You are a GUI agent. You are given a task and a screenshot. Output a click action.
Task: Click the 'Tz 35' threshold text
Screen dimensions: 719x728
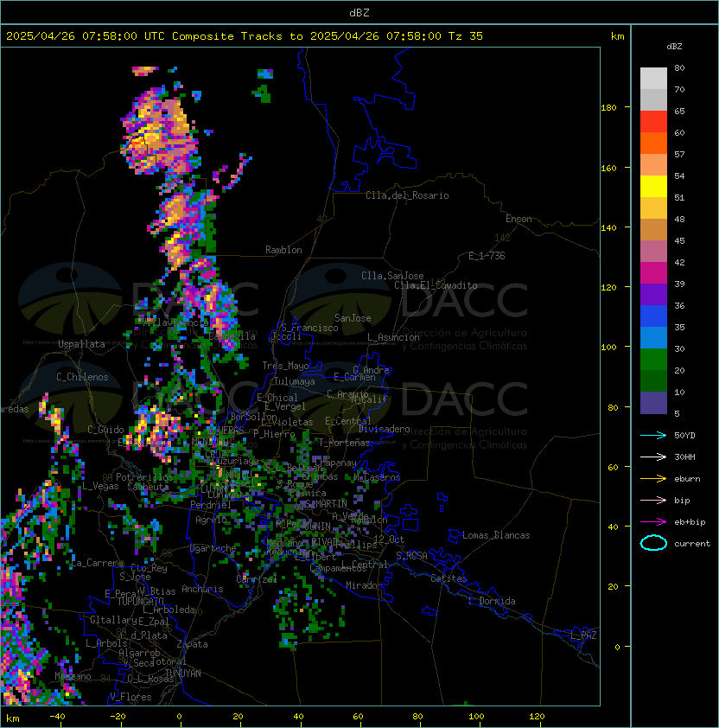466,36
